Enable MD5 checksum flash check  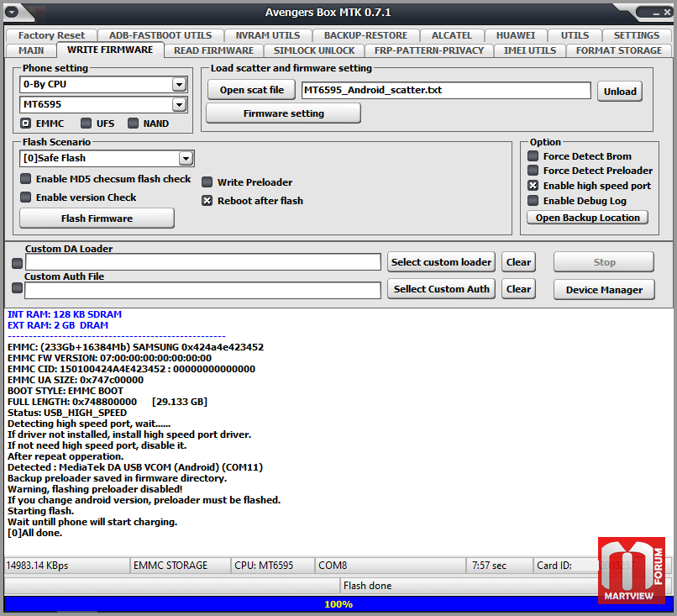tap(26, 179)
